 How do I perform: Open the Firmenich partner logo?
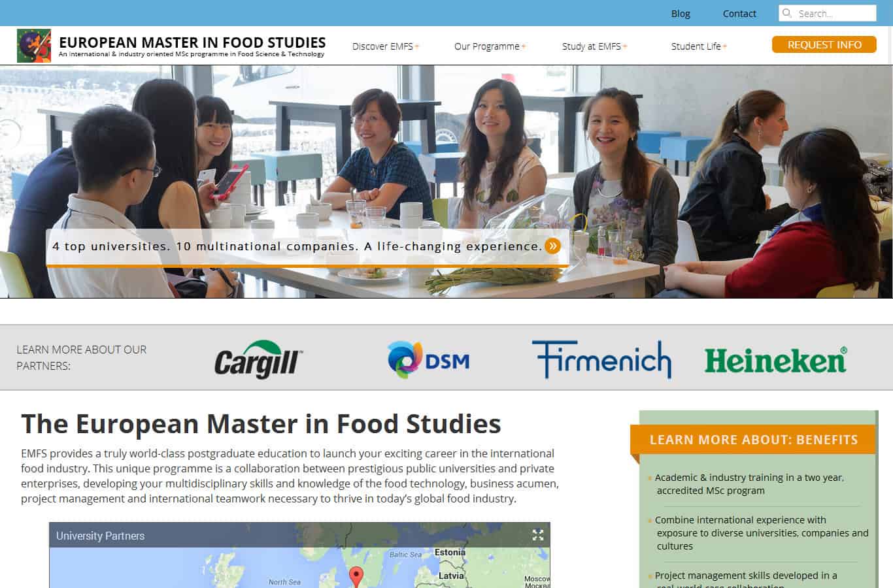click(601, 359)
